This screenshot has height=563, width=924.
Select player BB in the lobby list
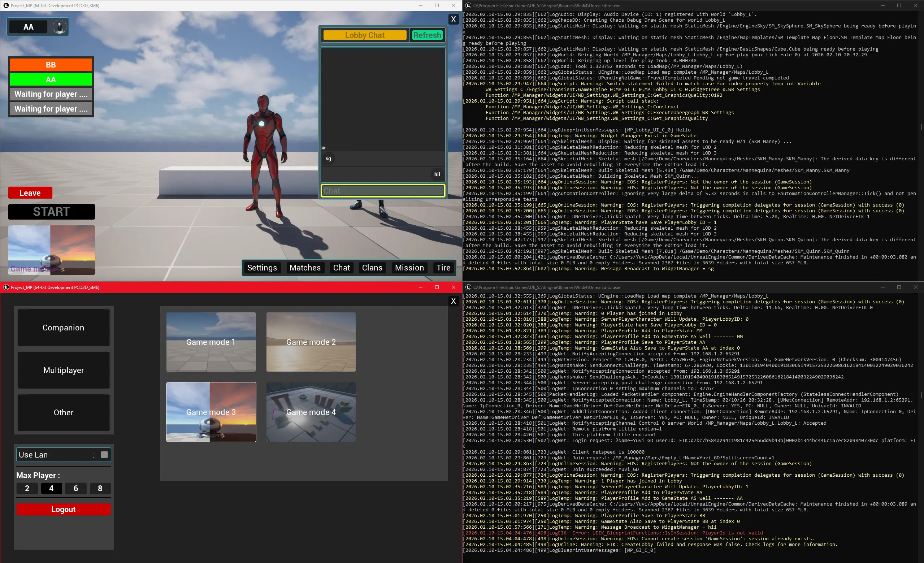[x=51, y=65]
